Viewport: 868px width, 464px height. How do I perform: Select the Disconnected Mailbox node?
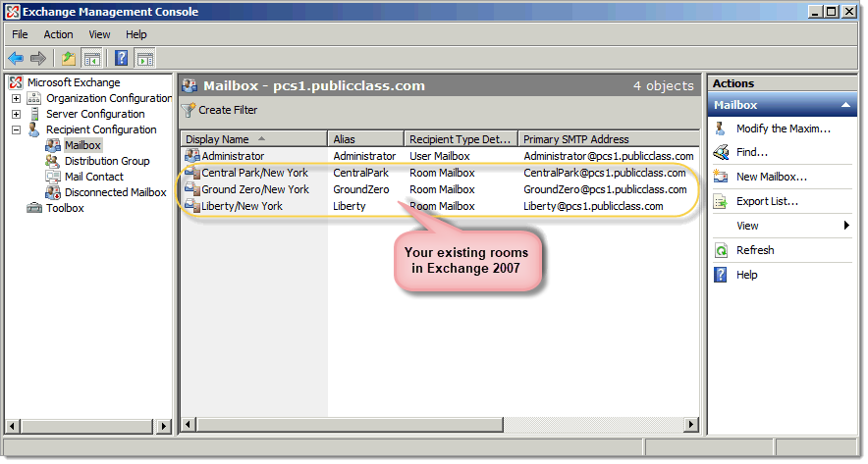coord(115,192)
